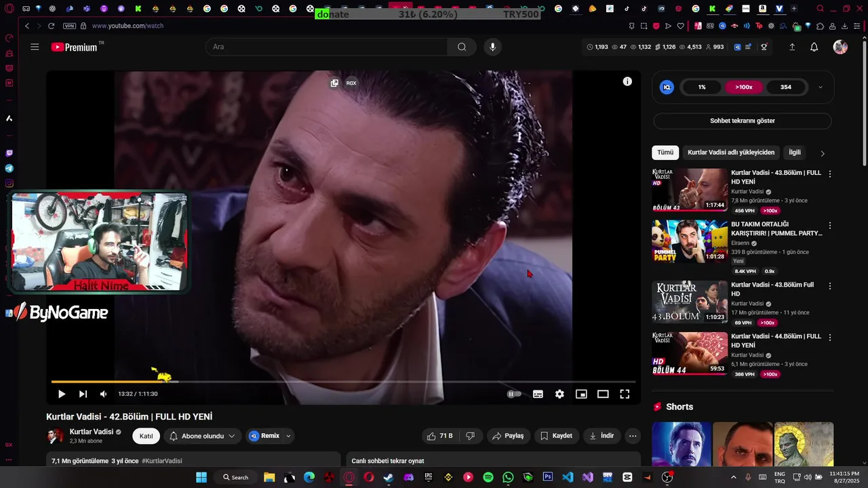The image size is (868, 488).
Task: Open options for 43.Bölüm FULL HD YENİ
Action: (x=829, y=174)
